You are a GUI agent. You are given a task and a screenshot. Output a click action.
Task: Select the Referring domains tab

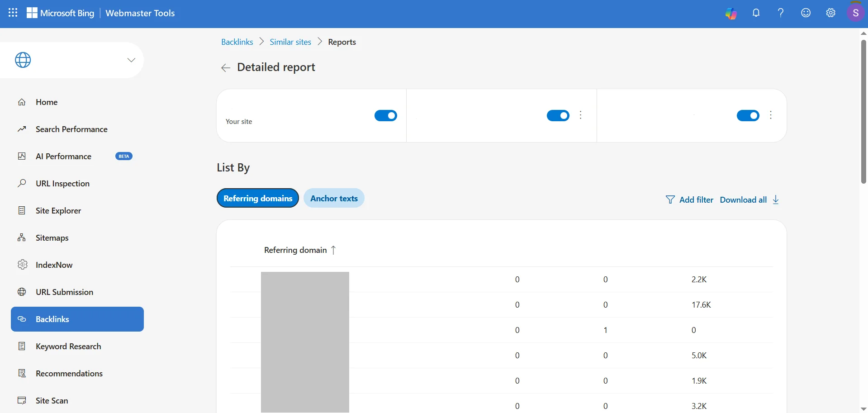[x=258, y=198]
